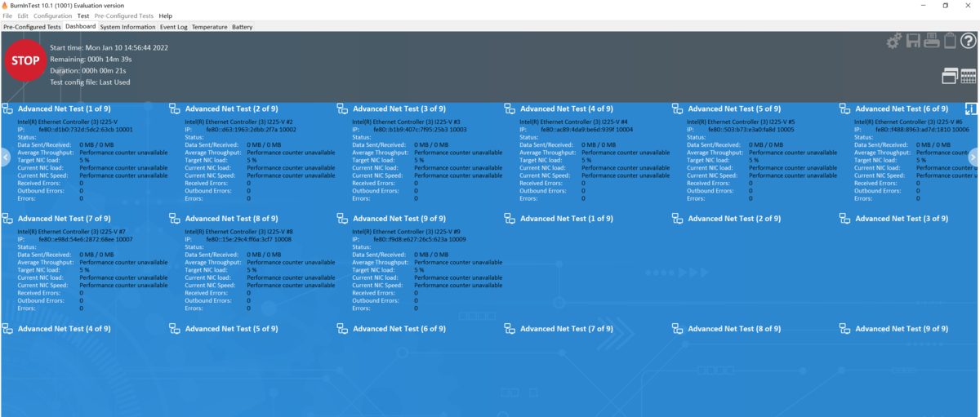The image size is (980, 417).
Task: Click network icon of test 1 of 9 with IP details
Action: click(x=7, y=109)
